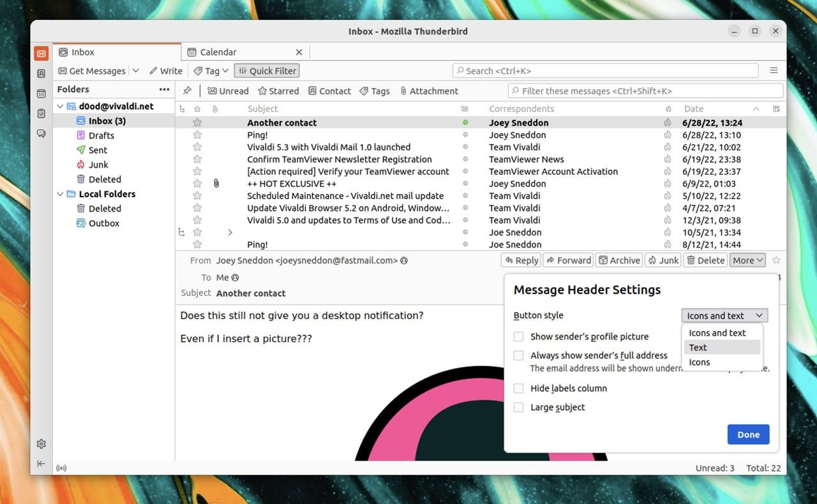The width and height of the screenshot is (817, 504).
Task: Enable Always show sender's full address
Action: click(x=519, y=355)
